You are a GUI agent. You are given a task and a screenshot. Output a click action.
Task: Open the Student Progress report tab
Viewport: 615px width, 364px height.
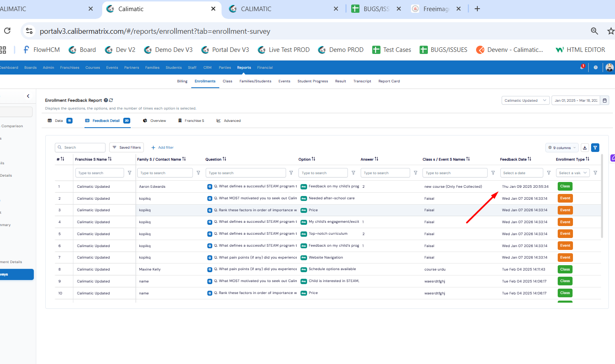pos(312,81)
